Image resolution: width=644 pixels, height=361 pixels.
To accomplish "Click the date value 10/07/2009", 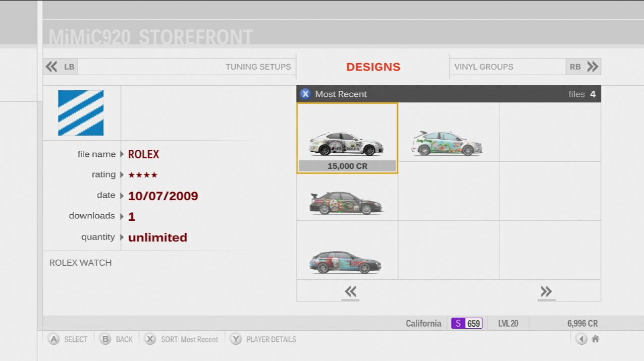I will click(163, 196).
